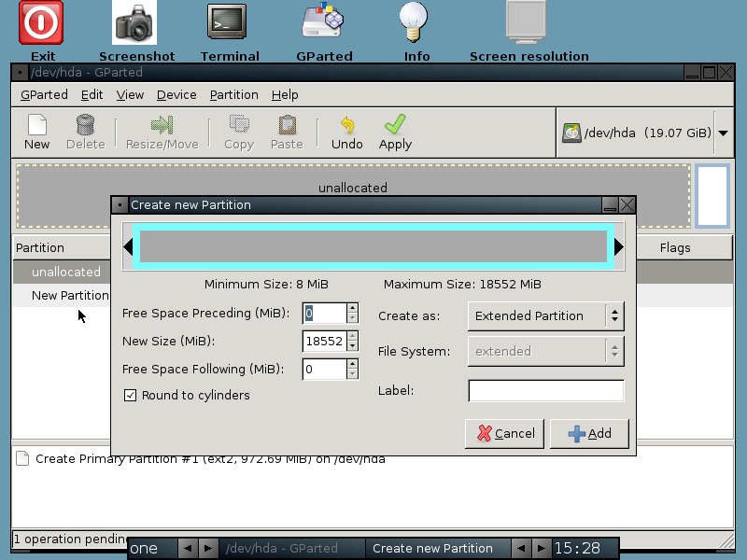747x560 pixels.
Task: Click the pending operation document icon
Action: (22, 458)
